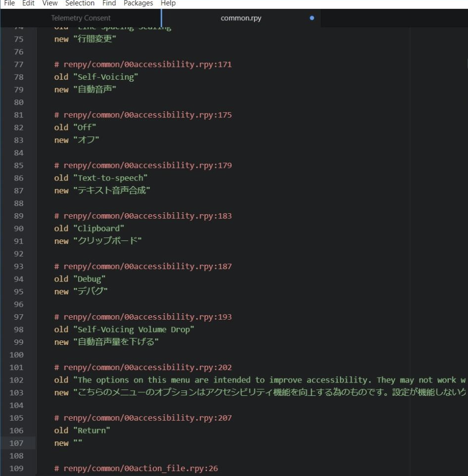Click the text old "Self-Voicing Volume Drop"

(x=124, y=330)
